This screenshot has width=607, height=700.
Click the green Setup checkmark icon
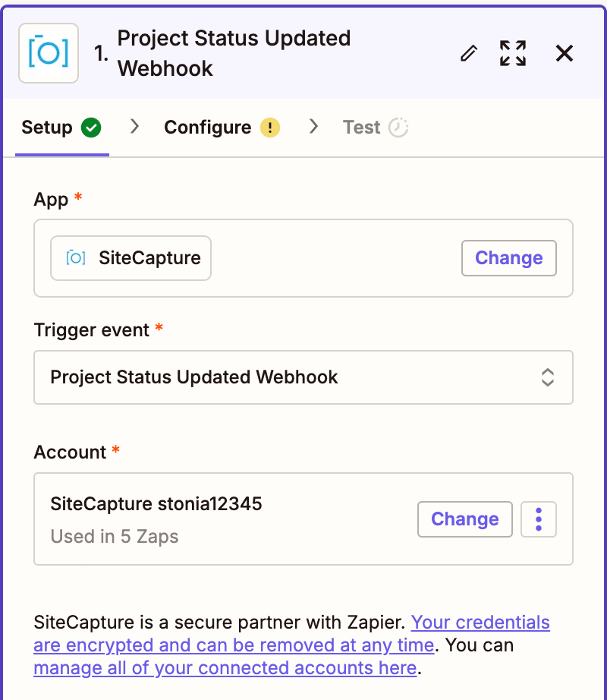(91, 128)
